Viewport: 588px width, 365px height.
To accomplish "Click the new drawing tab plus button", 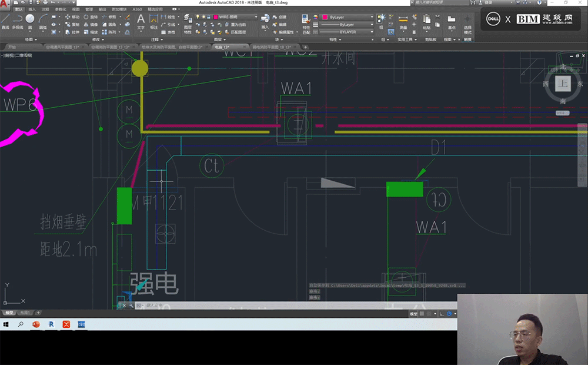I will (x=305, y=47).
